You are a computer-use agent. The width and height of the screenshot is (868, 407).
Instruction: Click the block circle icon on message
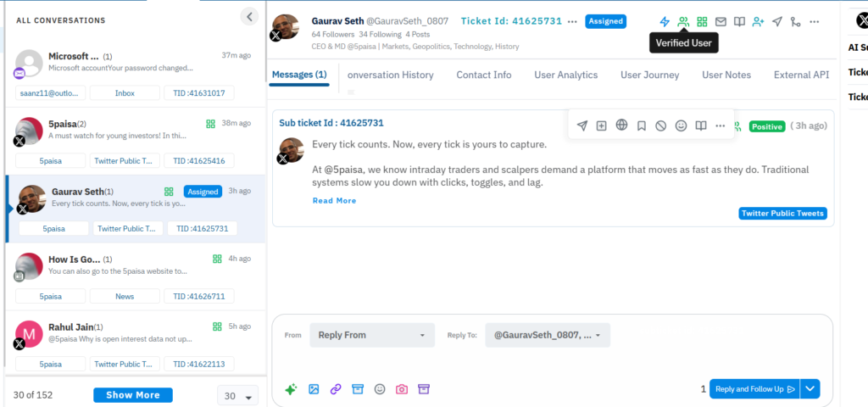click(x=661, y=125)
